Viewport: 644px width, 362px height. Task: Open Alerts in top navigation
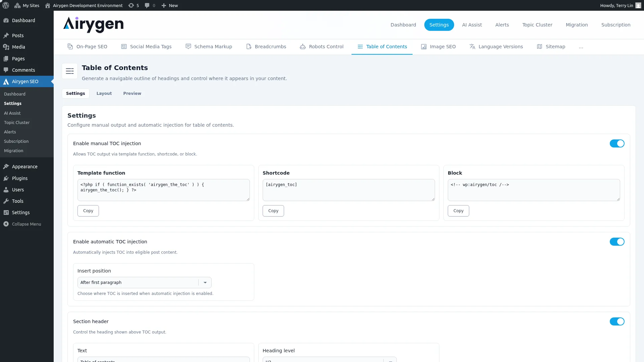pyautogui.click(x=502, y=25)
